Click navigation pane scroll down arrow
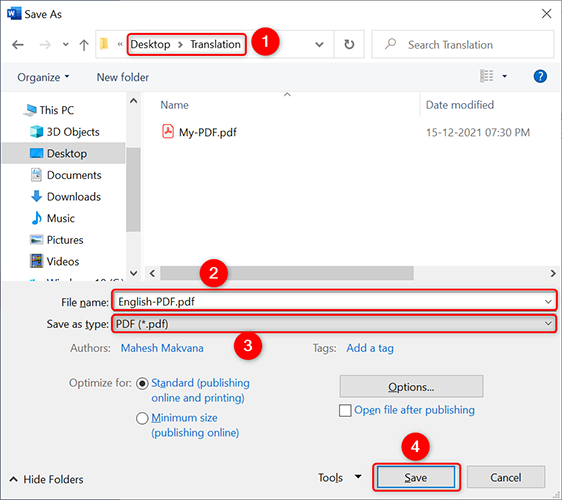Screen dimensions: 562x500 coord(133,273)
